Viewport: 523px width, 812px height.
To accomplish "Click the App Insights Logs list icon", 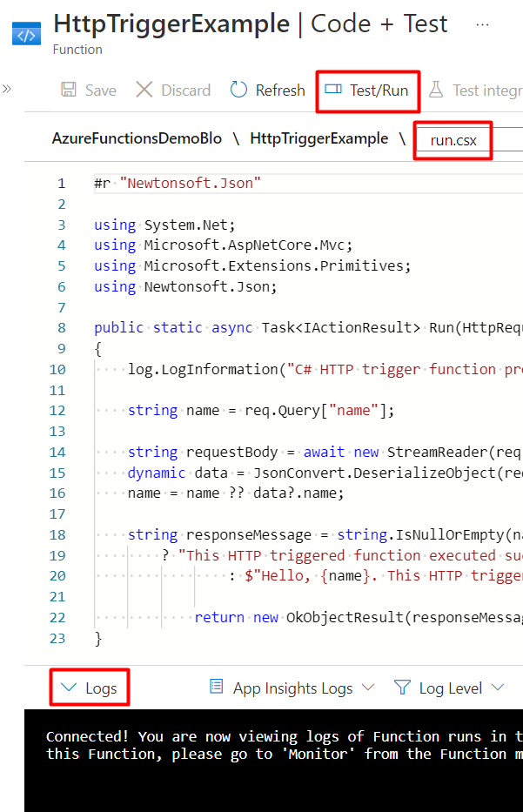I will pyautogui.click(x=217, y=687).
